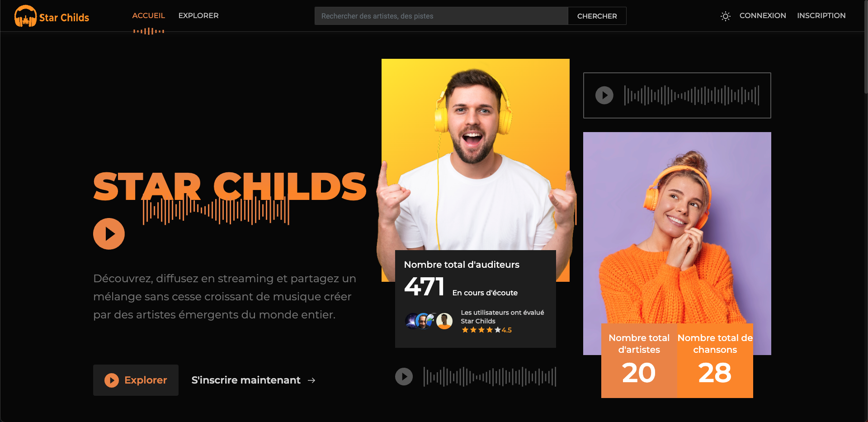Image resolution: width=868 pixels, height=422 pixels.
Task: Play the bottom grey waveform track
Action: click(404, 376)
